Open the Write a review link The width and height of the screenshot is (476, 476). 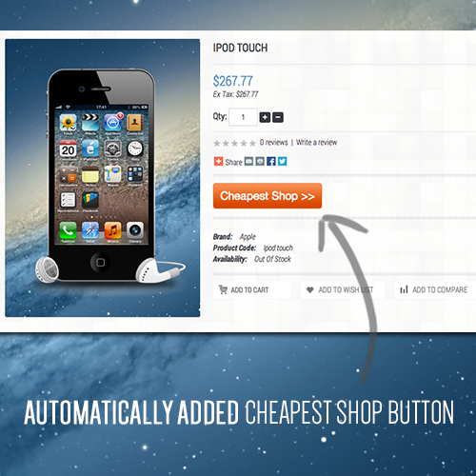pyautogui.click(x=316, y=143)
